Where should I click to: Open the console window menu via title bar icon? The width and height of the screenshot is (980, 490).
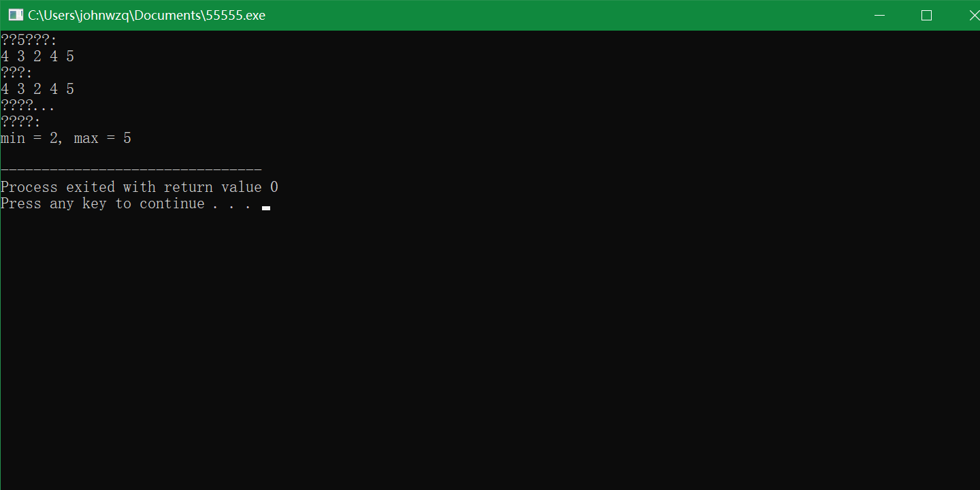pos(15,14)
